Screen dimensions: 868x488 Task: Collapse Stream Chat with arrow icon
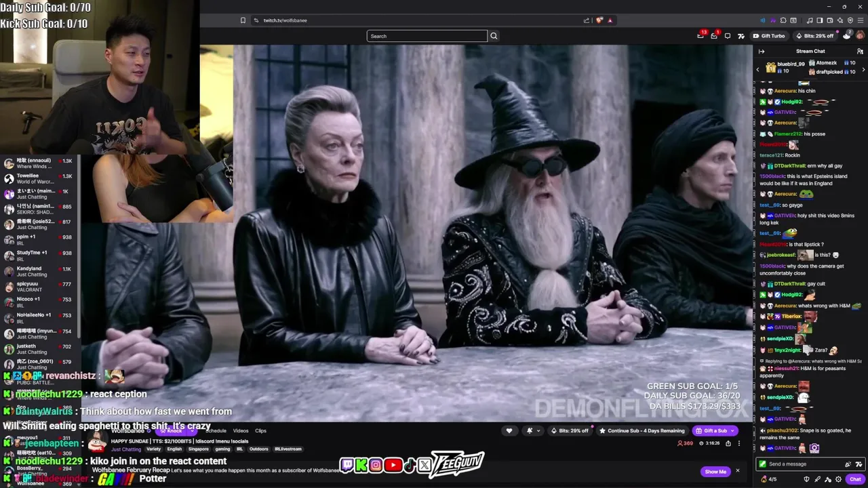(762, 52)
